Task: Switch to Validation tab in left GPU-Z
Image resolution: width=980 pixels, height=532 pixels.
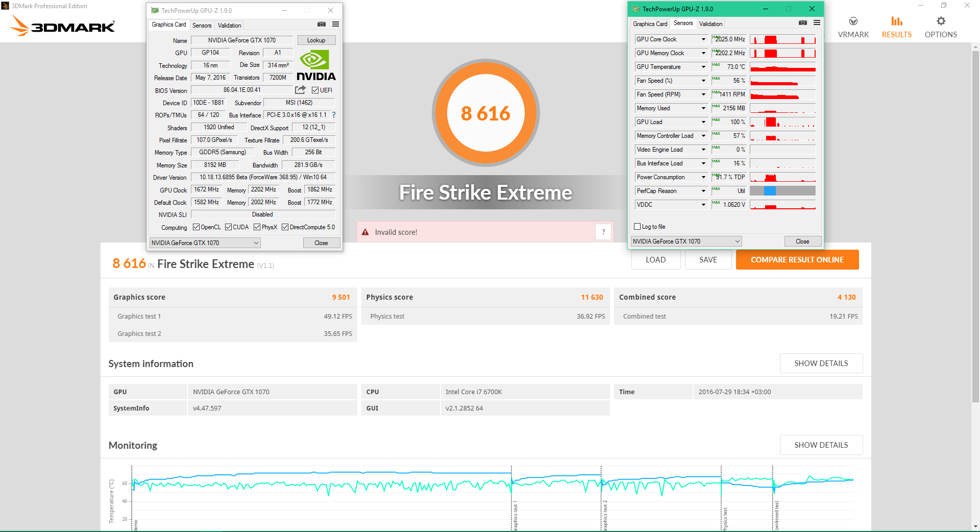Action: click(229, 26)
